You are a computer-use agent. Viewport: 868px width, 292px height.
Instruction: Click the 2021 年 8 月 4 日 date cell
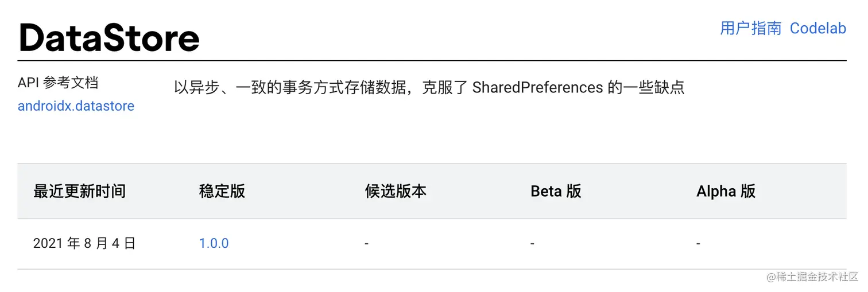pyautogui.click(x=84, y=243)
